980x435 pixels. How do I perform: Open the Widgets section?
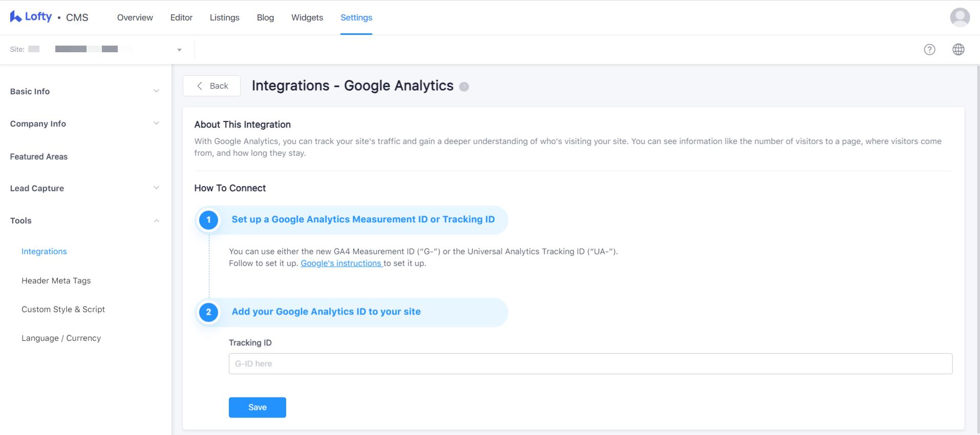(x=307, y=17)
